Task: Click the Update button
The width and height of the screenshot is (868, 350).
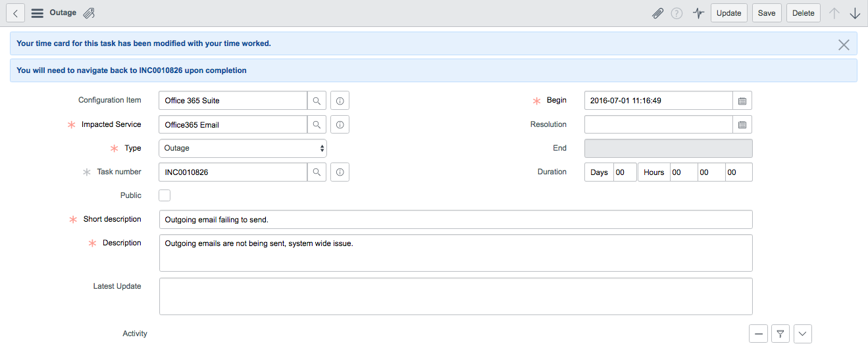Action: [x=728, y=13]
